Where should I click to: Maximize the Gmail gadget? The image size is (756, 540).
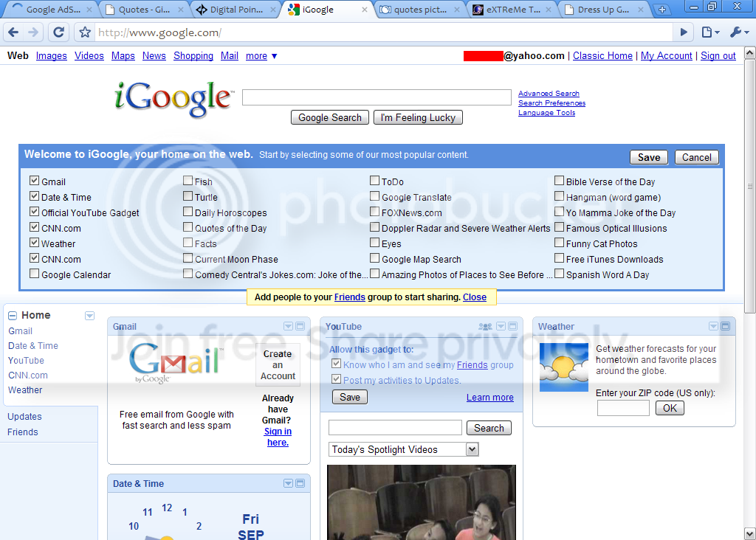tap(300, 326)
